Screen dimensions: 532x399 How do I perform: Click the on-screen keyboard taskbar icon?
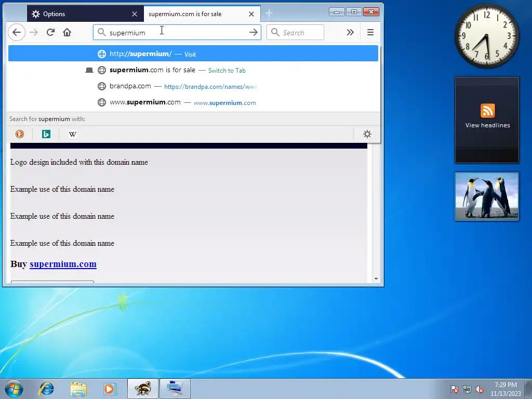click(x=175, y=389)
